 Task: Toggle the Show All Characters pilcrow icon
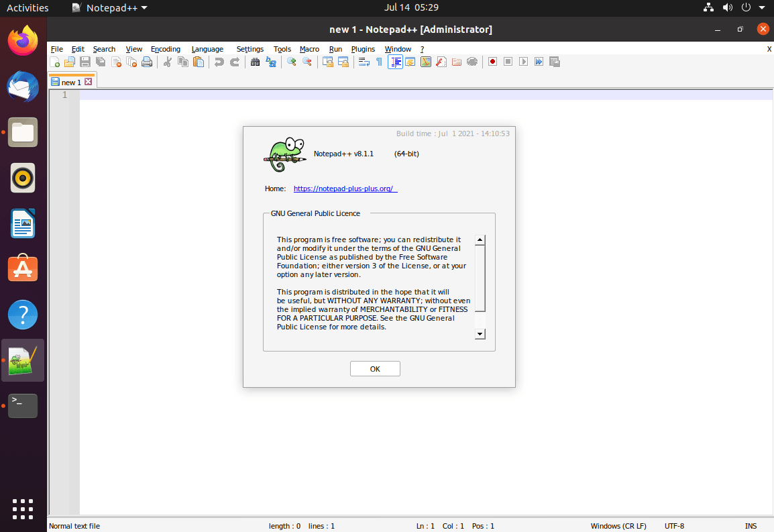click(379, 62)
